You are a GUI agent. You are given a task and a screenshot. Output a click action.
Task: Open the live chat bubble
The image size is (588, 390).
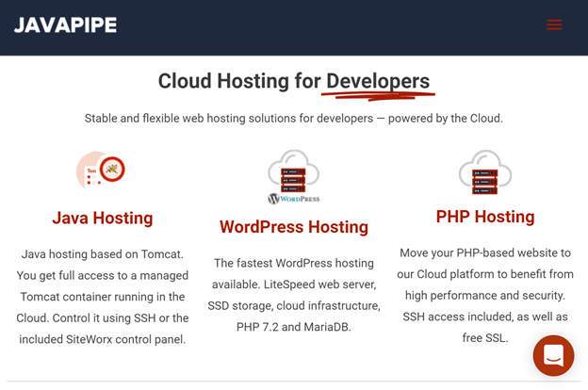(x=553, y=355)
